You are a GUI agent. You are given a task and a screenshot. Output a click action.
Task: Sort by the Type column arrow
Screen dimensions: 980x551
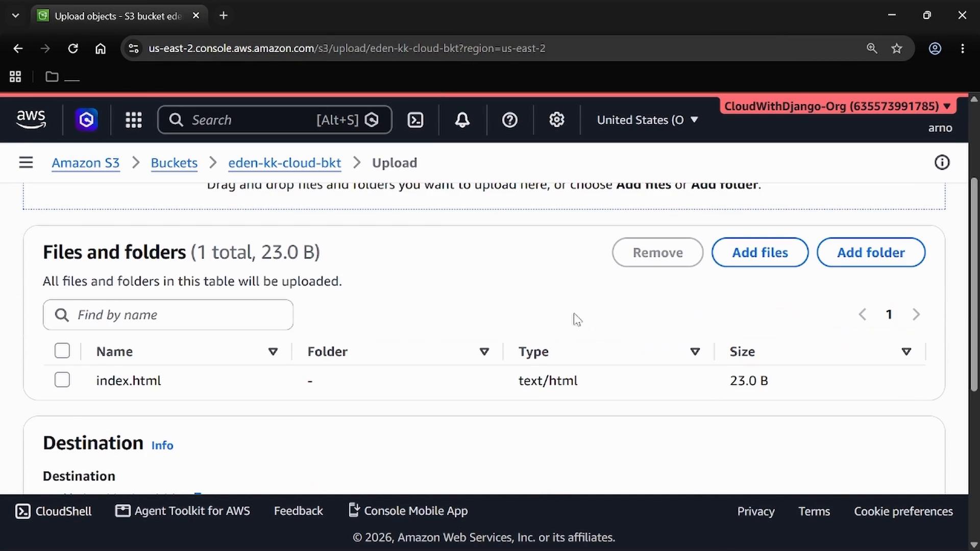(x=695, y=352)
